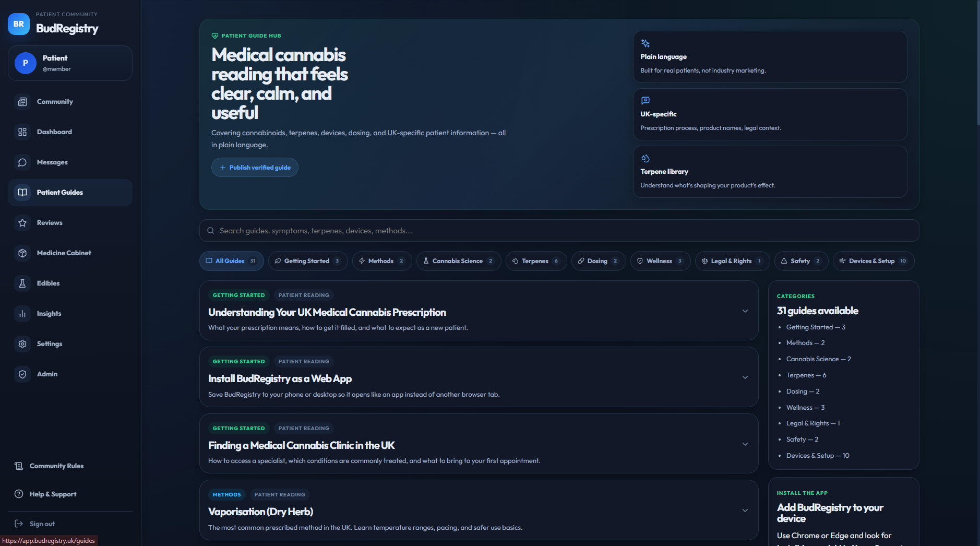Click the METHODS tag on Vaporisation guide

pos(226,494)
